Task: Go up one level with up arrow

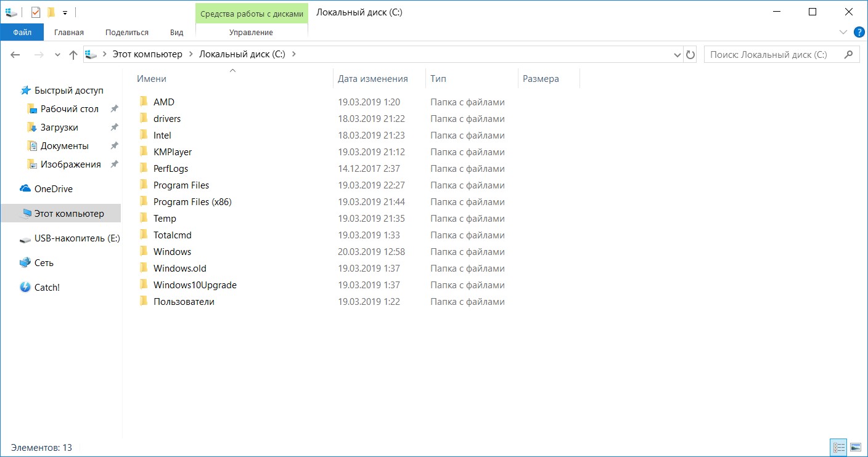Action: [73, 55]
